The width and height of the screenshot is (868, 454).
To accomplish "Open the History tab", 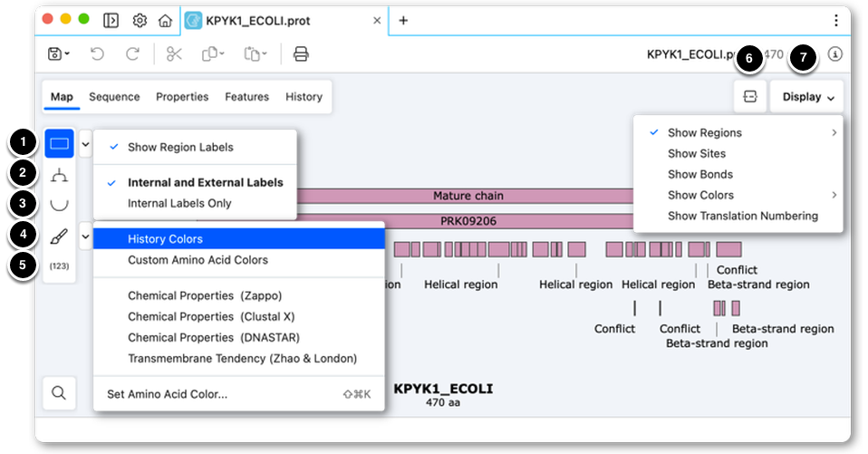I will (x=304, y=97).
